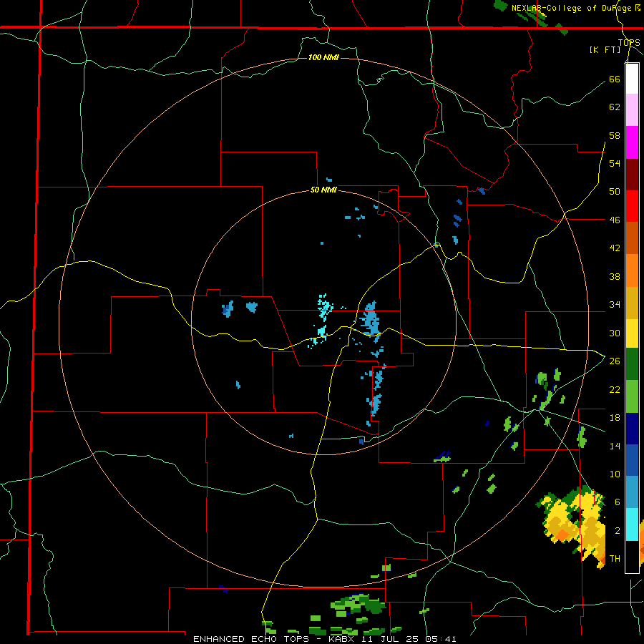The height and width of the screenshot is (644, 644).
Task: Click the "10" legend value
Action: pyautogui.click(x=615, y=474)
